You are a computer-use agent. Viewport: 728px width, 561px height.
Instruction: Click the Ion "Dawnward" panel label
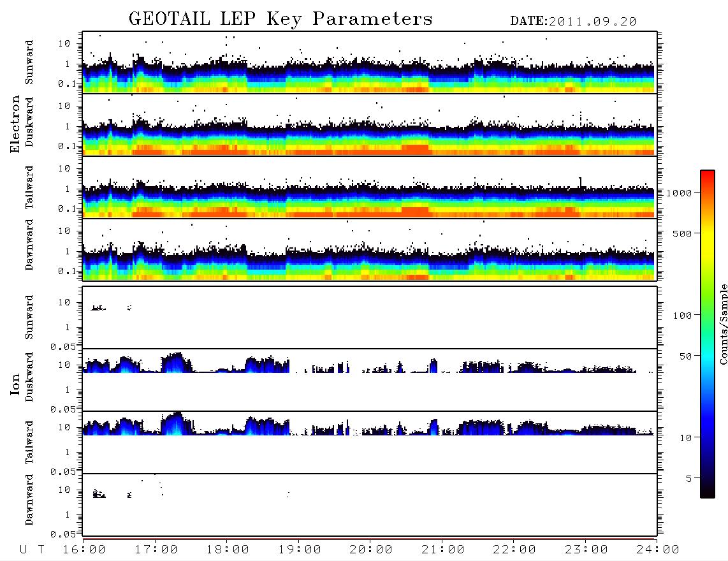click(29, 500)
